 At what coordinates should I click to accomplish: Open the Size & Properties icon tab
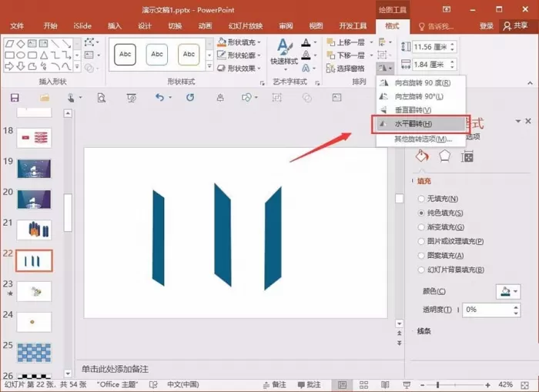click(x=467, y=157)
